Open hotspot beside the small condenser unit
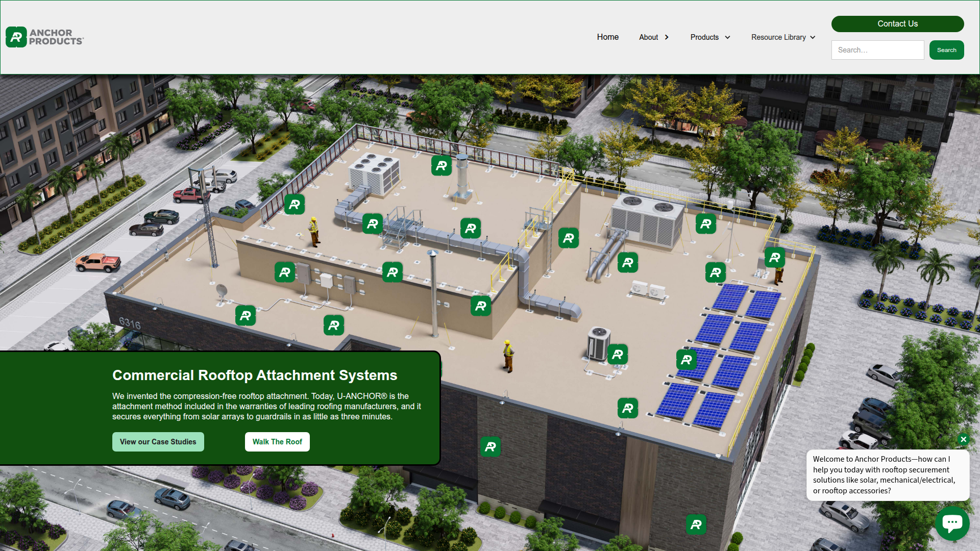Screen dimensions: 980x551 pyautogui.click(x=618, y=355)
